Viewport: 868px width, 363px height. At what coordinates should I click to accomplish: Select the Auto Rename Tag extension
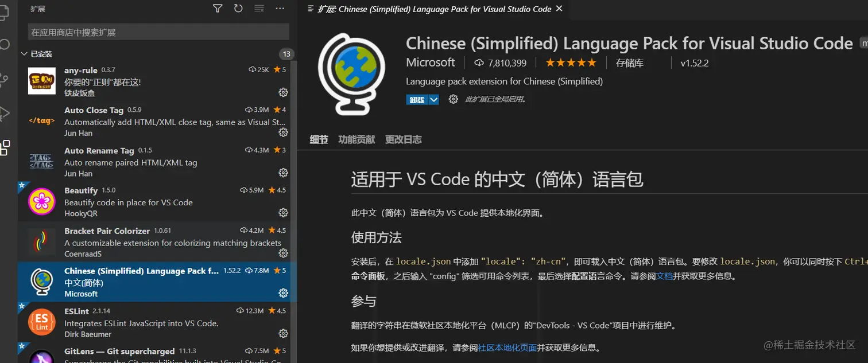[154, 161]
